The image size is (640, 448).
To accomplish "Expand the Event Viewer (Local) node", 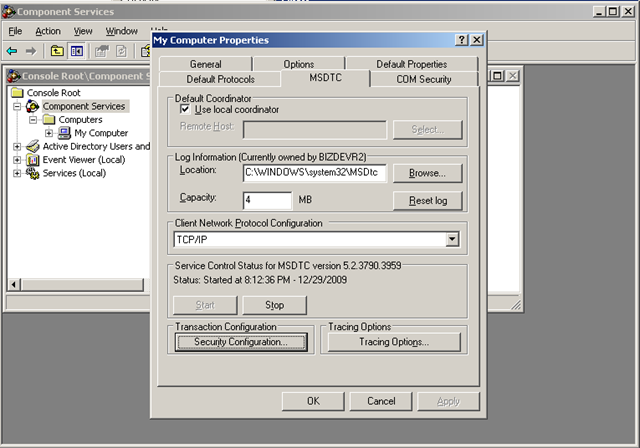I will tap(17, 160).
